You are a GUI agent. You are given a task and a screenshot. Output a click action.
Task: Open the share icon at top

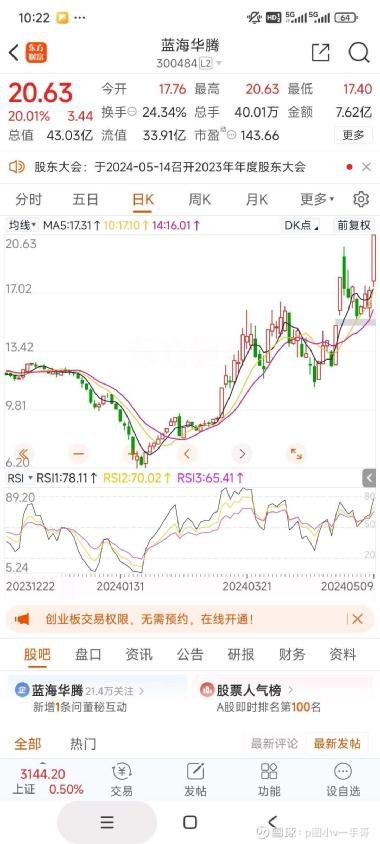tap(320, 52)
